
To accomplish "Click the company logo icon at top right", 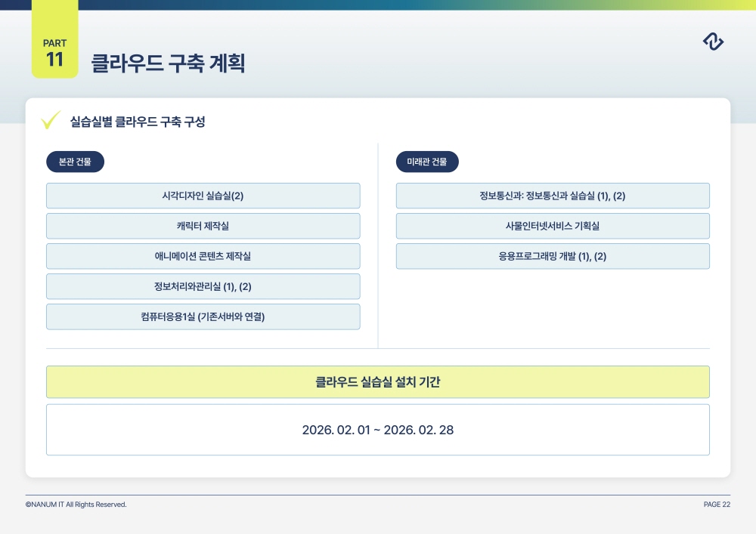I will click(x=713, y=42).
